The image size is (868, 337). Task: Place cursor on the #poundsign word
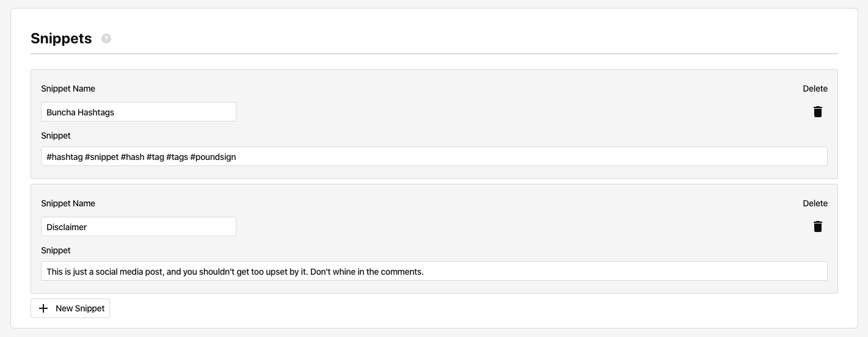pyautogui.click(x=213, y=157)
